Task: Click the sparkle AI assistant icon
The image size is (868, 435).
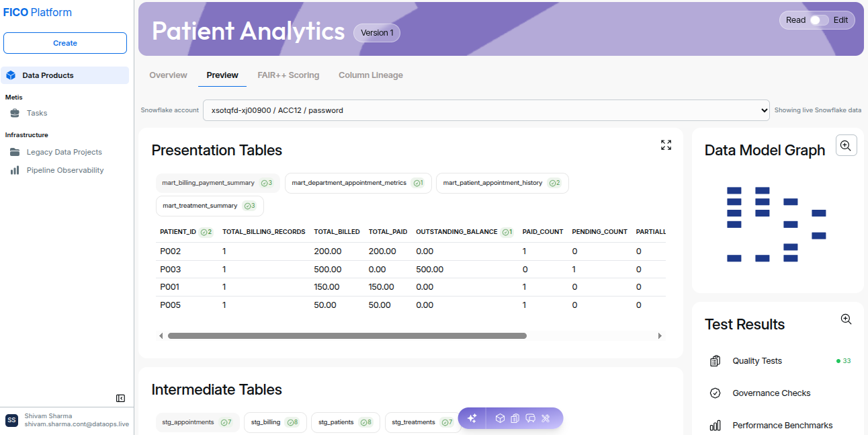Action: point(472,418)
